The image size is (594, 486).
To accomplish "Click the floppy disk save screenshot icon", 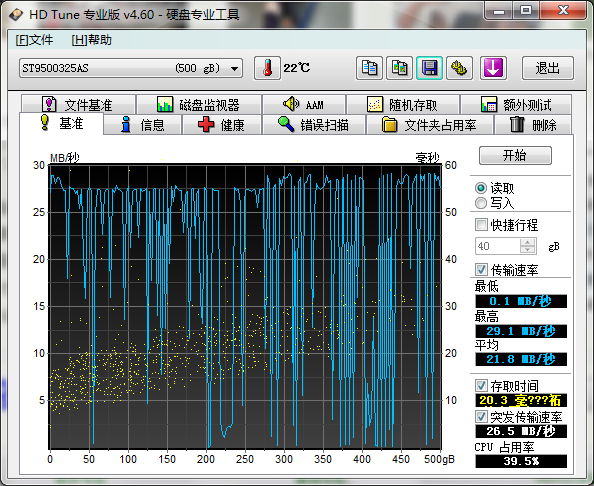I will click(x=429, y=68).
